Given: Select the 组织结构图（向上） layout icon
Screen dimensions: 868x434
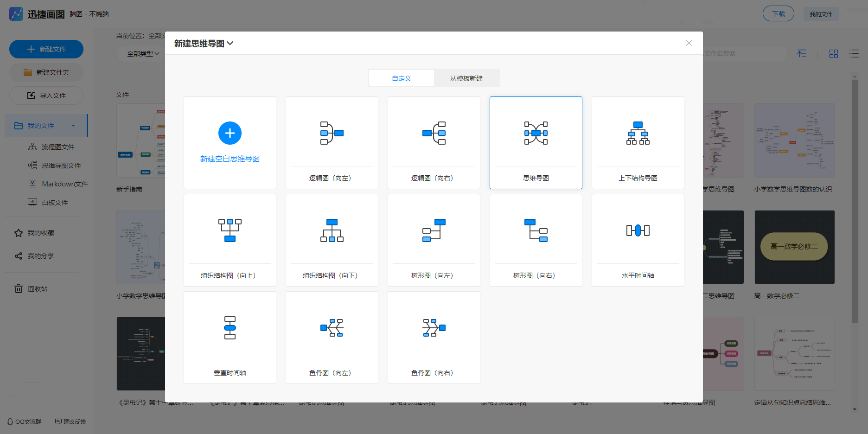Looking at the screenshot, I should pyautogui.click(x=230, y=230).
